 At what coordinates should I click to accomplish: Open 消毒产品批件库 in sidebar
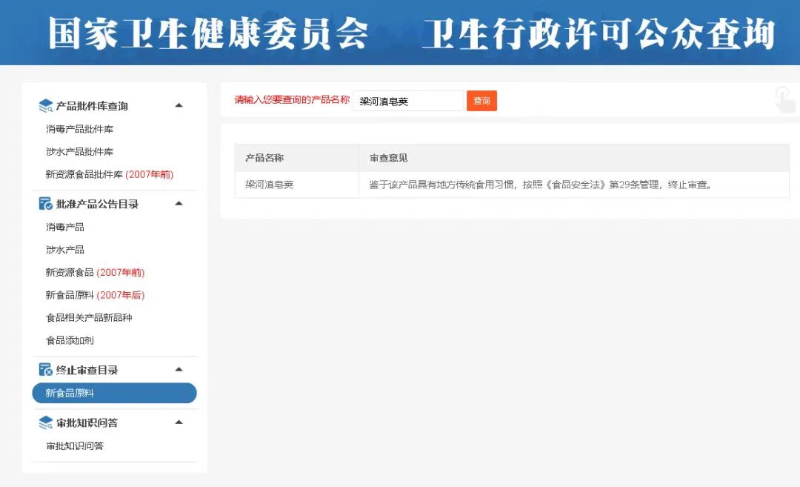[79, 129]
